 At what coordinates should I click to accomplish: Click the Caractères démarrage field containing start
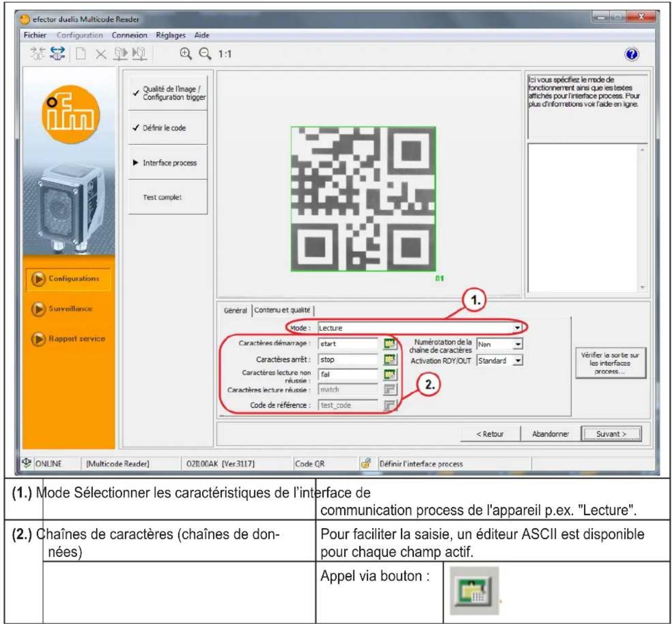tap(348, 344)
